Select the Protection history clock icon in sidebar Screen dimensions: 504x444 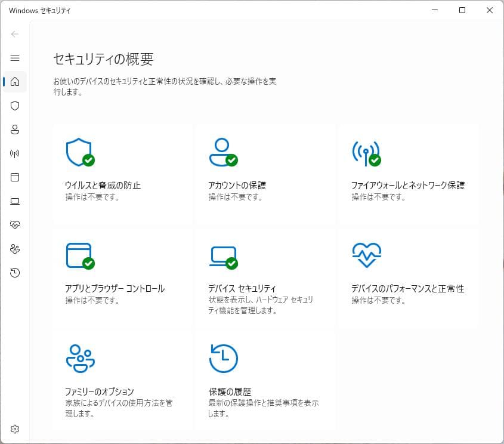(x=15, y=273)
